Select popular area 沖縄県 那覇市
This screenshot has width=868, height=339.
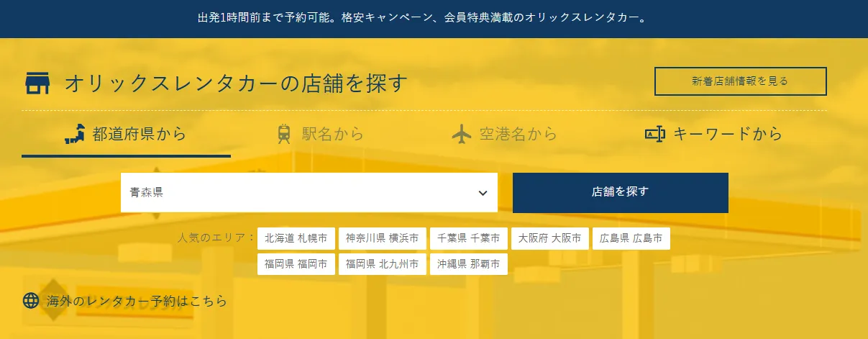pyautogui.click(x=469, y=263)
